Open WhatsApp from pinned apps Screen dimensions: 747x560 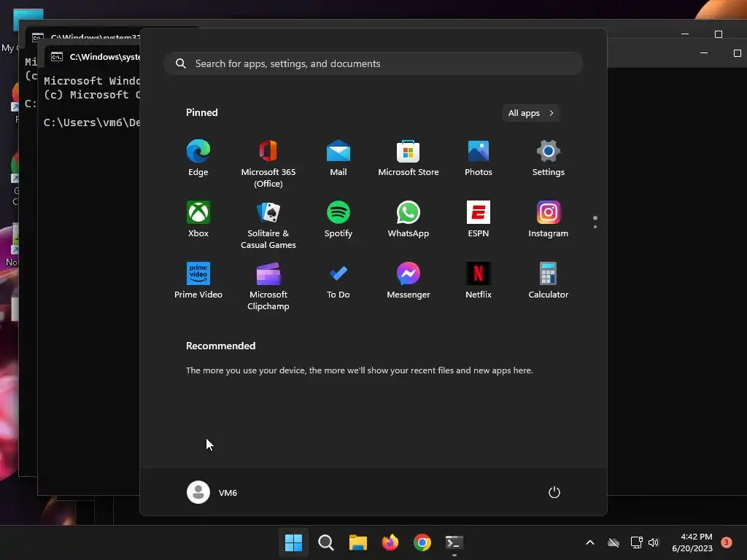tap(409, 219)
